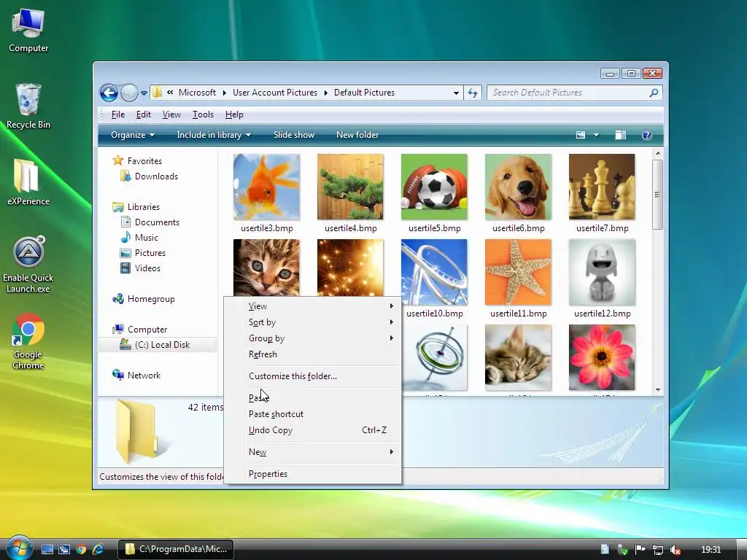Click the file list scroll down arrow
This screenshot has height=560, width=747.
click(x=658, y=390)
